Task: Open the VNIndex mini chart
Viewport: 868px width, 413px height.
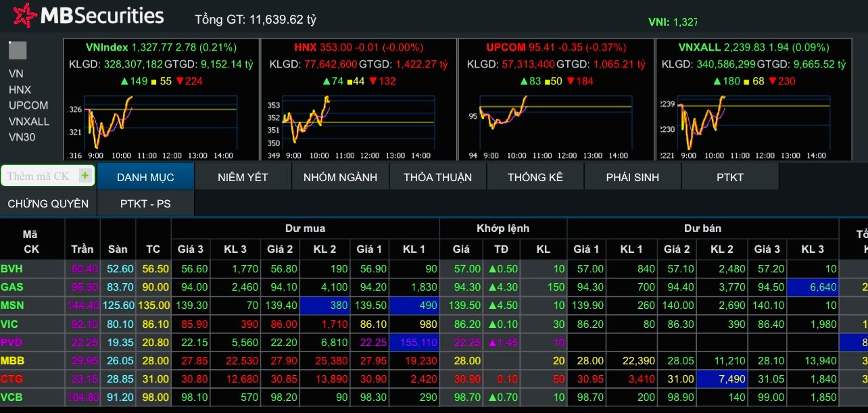Action: [161, 122]
